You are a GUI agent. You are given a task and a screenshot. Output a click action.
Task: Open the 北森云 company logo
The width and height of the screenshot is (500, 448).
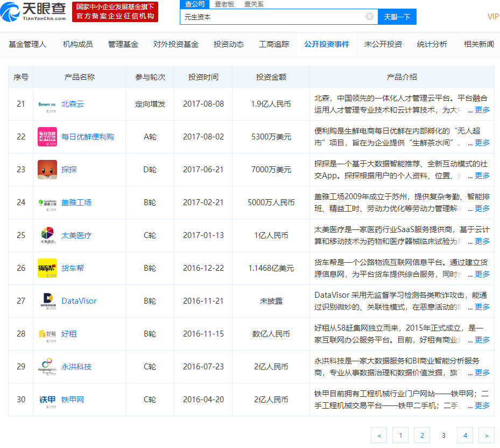[47, 104]
